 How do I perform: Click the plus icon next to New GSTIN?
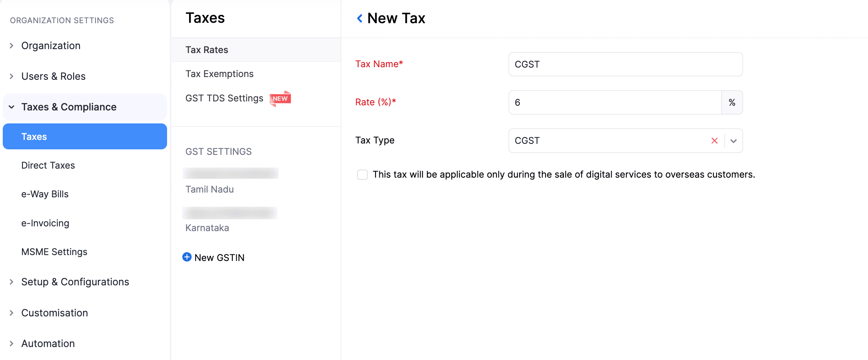187,257
